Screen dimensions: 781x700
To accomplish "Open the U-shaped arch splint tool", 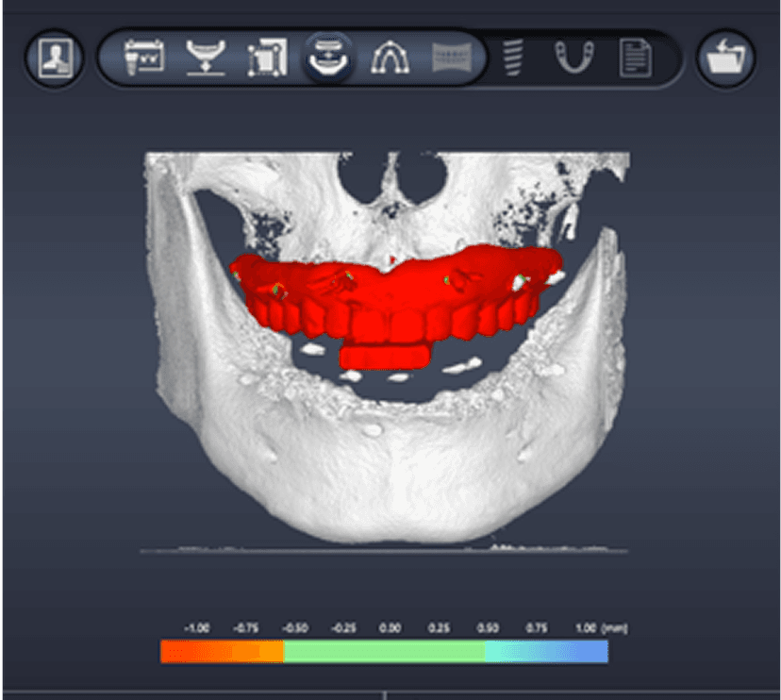I will [576, 57].
